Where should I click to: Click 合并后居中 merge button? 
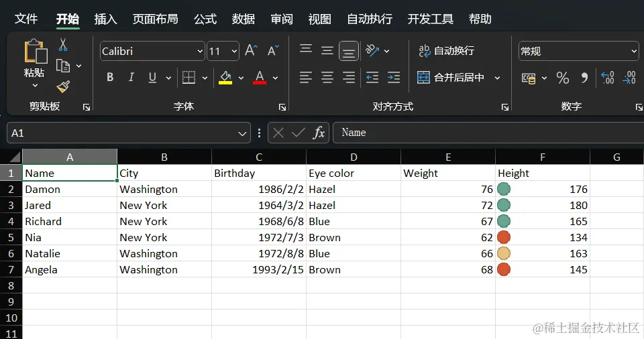pyautogui.click(x=451, y=77)
